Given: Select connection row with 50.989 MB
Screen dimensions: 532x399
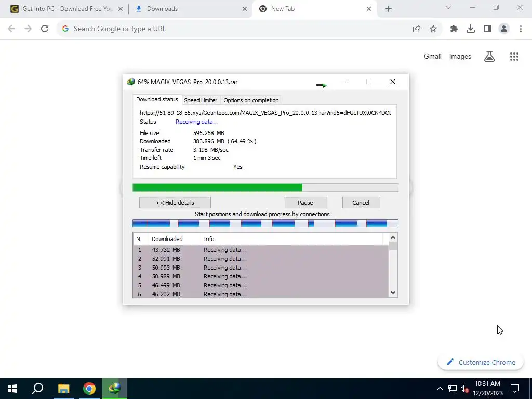Looking at the screenshot, I should tap(261, 276).
